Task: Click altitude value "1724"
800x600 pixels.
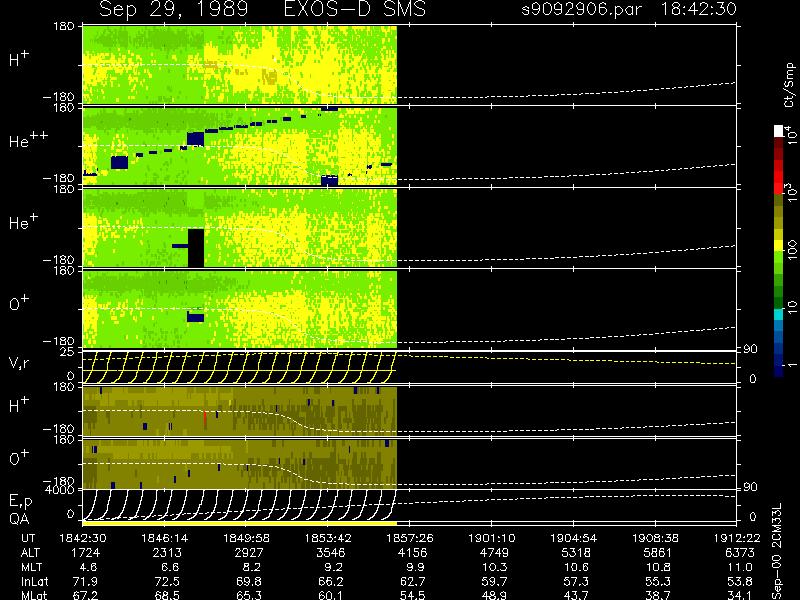Action: [85, 553]
